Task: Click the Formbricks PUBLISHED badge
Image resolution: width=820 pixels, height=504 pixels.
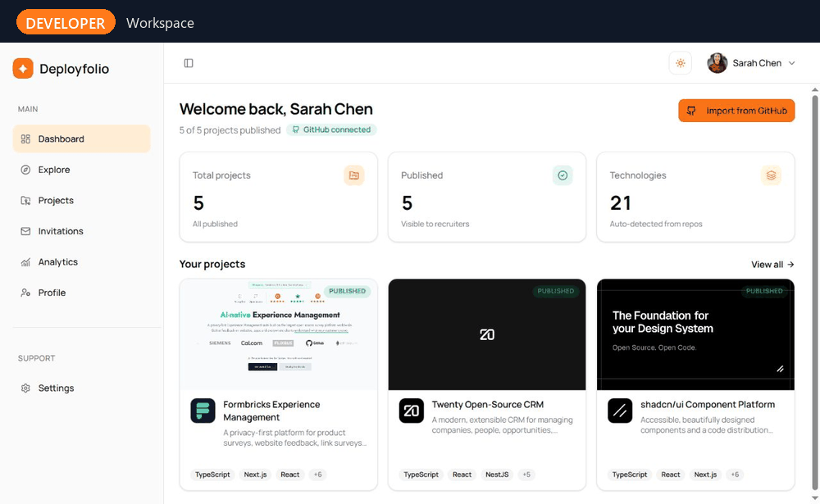Action: 347,291
